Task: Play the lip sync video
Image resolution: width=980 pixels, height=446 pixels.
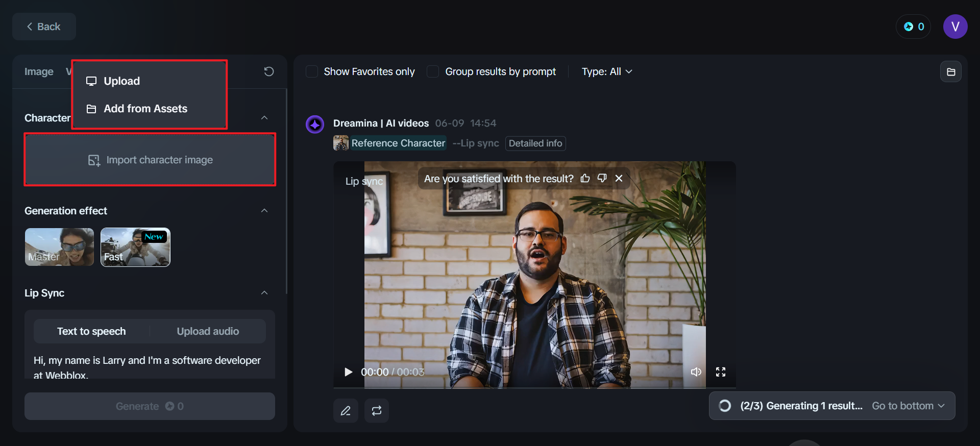Action: click(348, 372)
